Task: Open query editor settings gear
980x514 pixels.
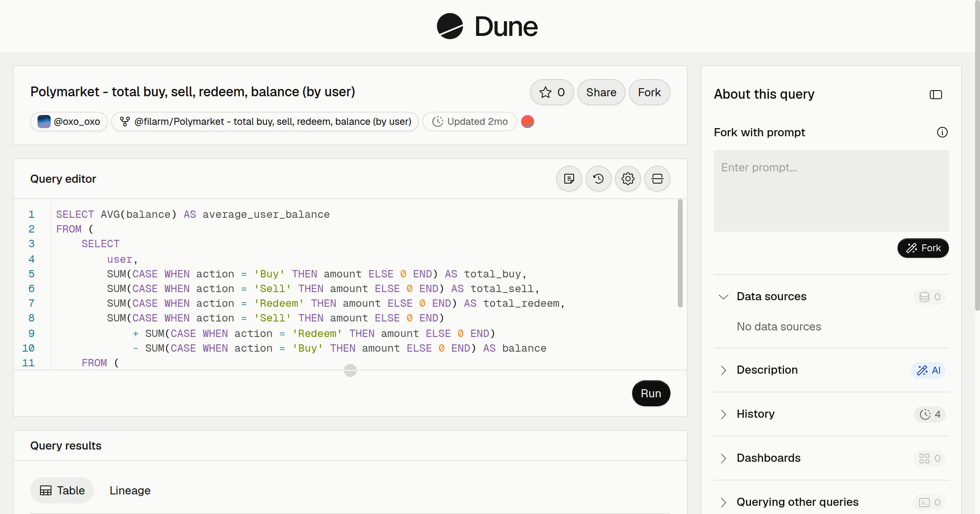Action: pyautogui.click(x=628, y=179)
